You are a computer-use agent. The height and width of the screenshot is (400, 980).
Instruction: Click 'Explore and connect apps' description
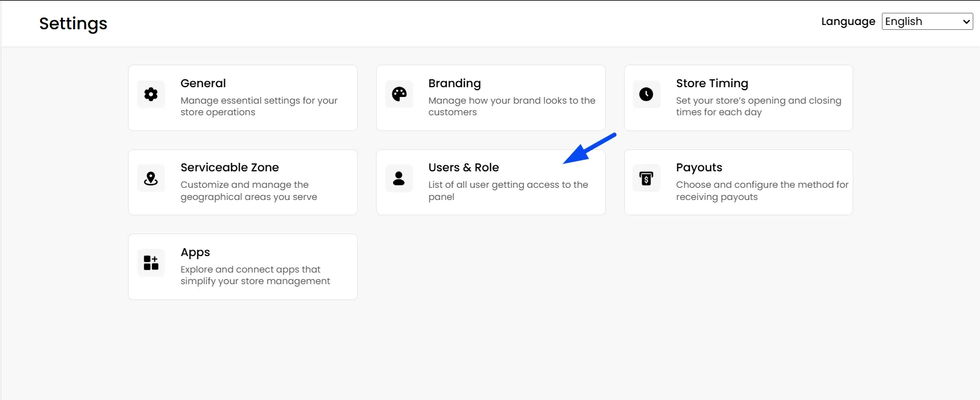255,275
